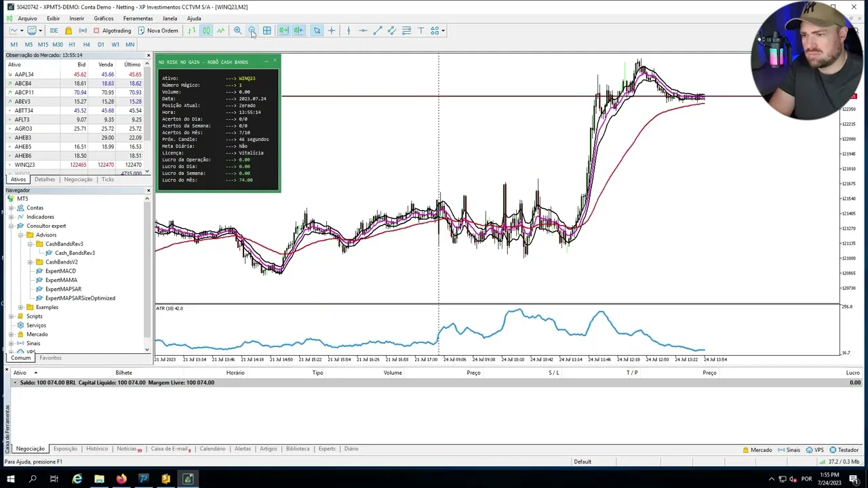Viewport: 868px width, 488px height.
Task: Select the M15 timeframe
Action: click(x=43, y=45)
